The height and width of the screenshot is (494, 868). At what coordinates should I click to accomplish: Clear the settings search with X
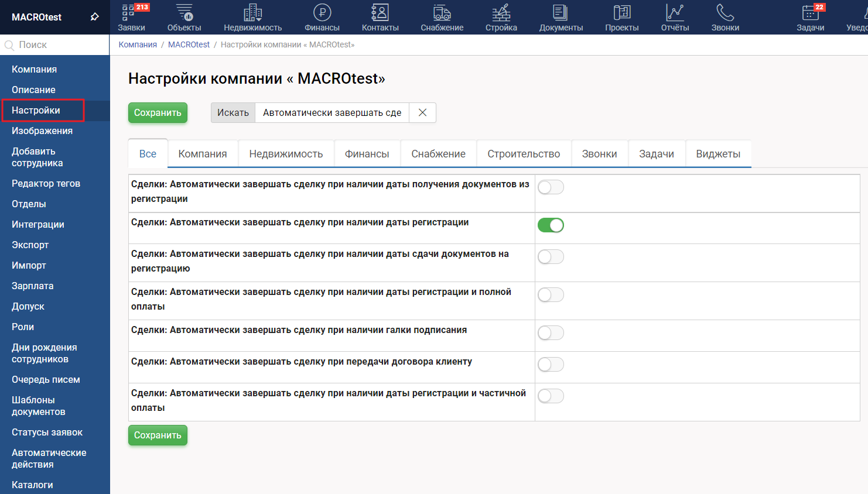click(422, 112)
